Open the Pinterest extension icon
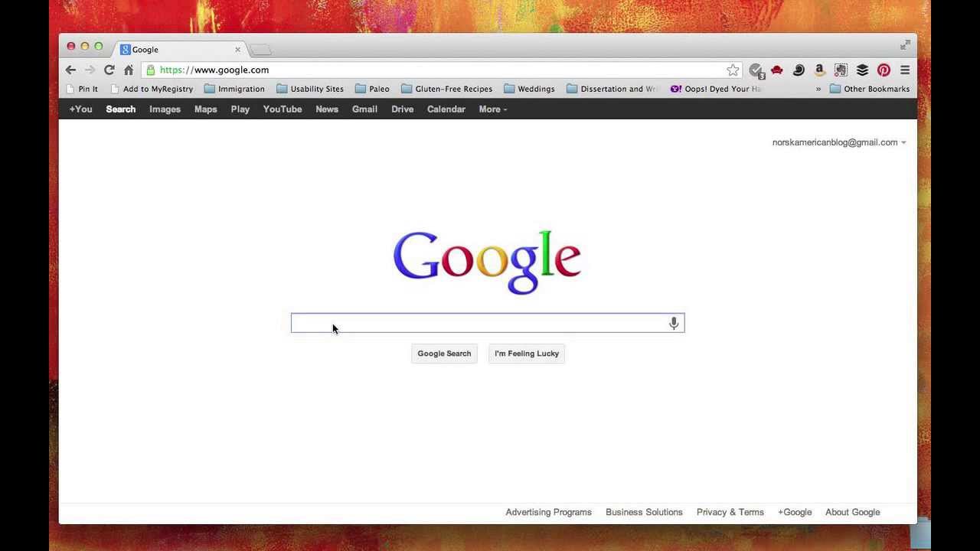 pos(884,70)
